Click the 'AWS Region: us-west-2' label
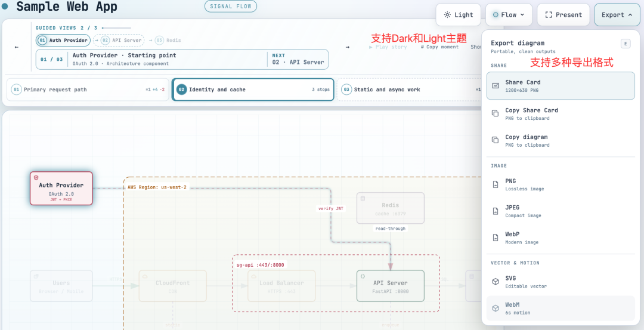The width and height of the screenshot is (644, 330). (x=157, y=187)
